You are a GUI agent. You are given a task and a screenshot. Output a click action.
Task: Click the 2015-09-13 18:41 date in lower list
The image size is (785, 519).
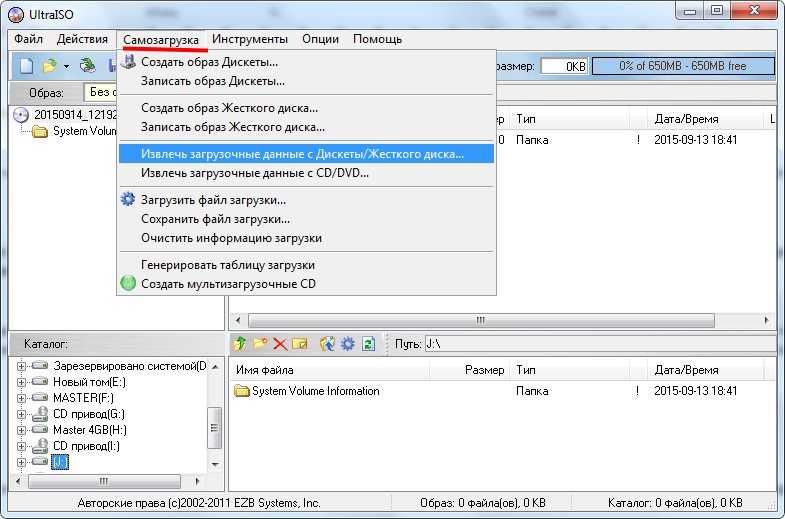coord(695,391)
